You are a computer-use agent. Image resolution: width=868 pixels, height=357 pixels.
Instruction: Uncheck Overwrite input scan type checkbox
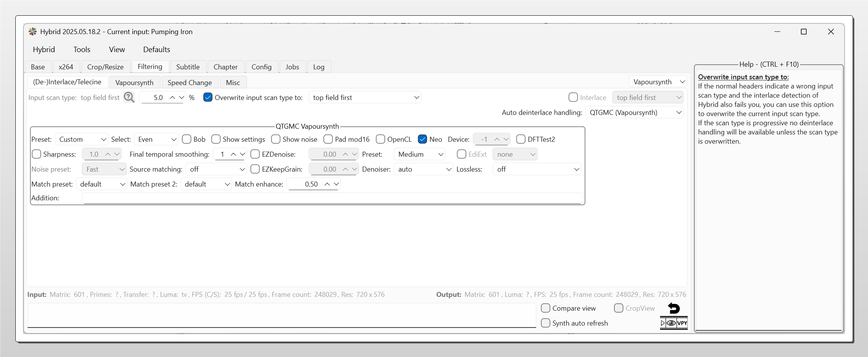click(x=208, y=97)
